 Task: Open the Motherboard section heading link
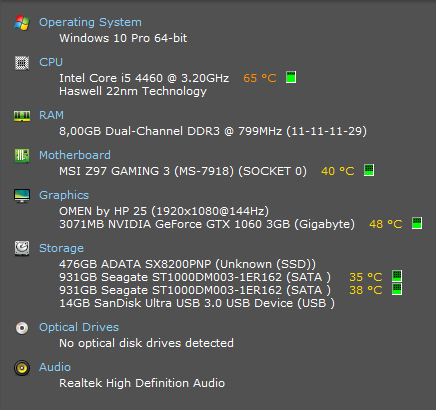[x=75, y=155]
